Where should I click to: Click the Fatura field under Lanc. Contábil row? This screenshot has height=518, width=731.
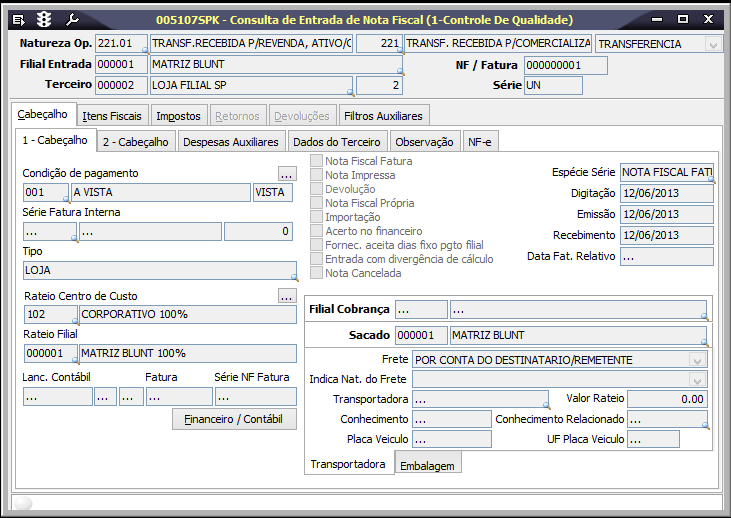[179, 397]
